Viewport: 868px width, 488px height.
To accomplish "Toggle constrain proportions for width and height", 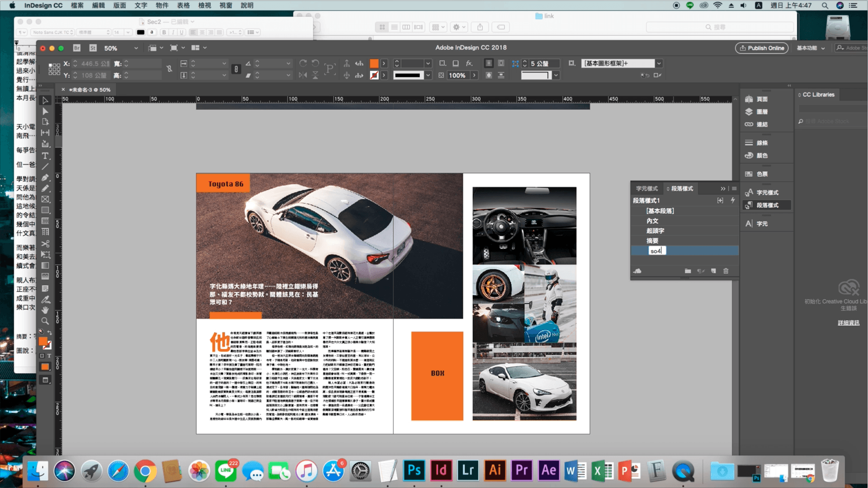I will 169,69.
